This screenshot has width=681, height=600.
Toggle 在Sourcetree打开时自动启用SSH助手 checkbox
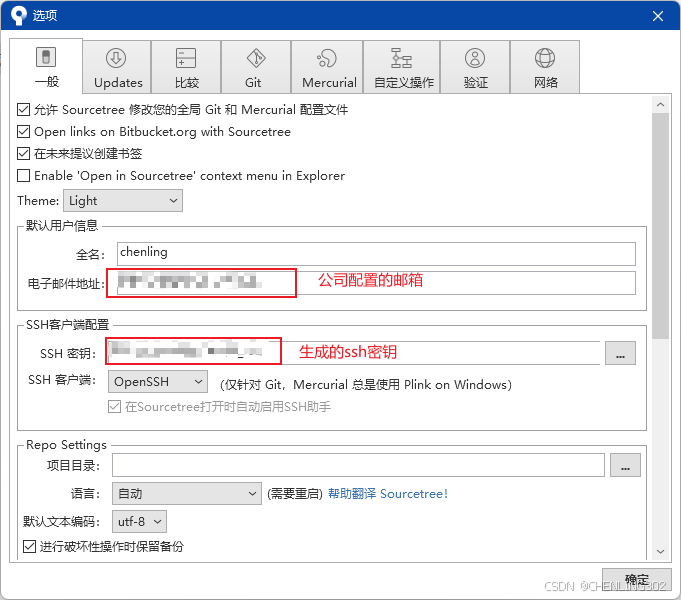click(114, 407)
